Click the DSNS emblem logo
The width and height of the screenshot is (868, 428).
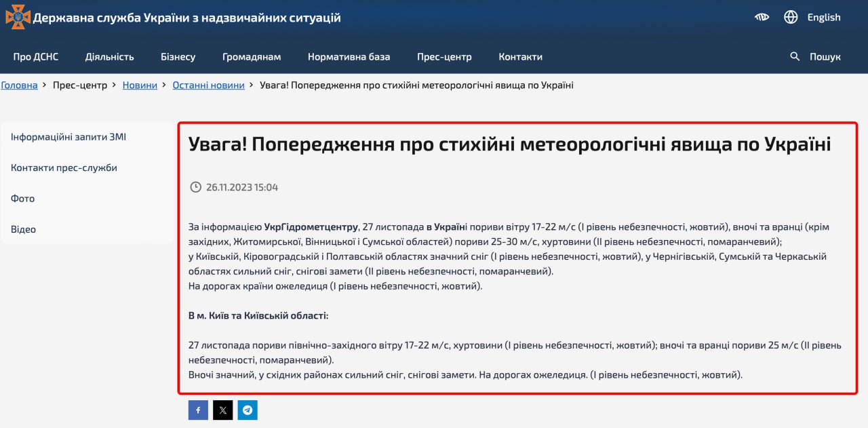click(x=18, y=17)
